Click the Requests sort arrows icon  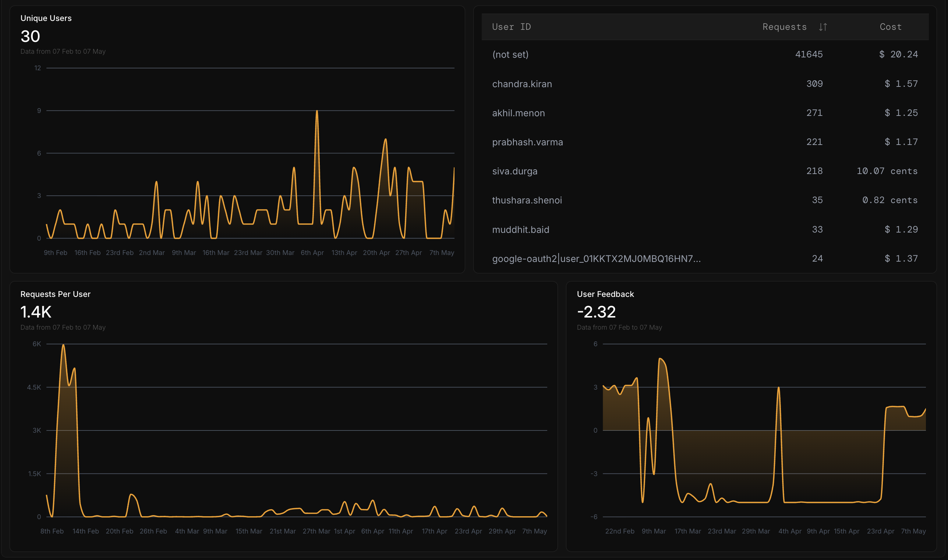tap(823, 27)
